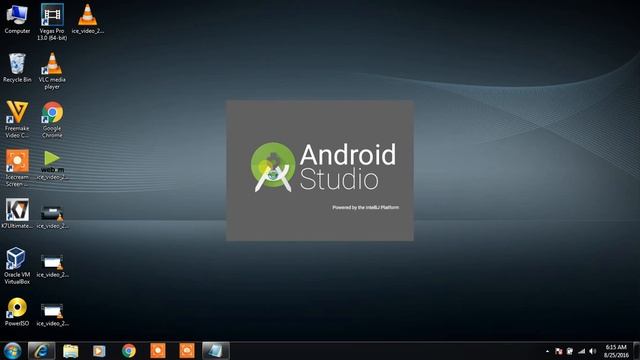The height and width of the screenshot is (360, 640).
Task: Open the Recycle Bin icon
Action: pyautogui.click(x=17, y=68)
